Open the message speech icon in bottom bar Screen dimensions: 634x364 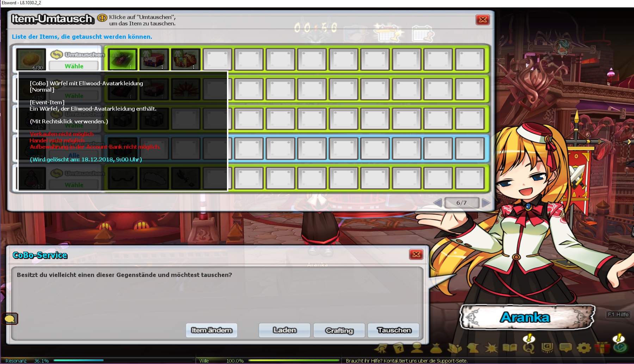(565, 348)
